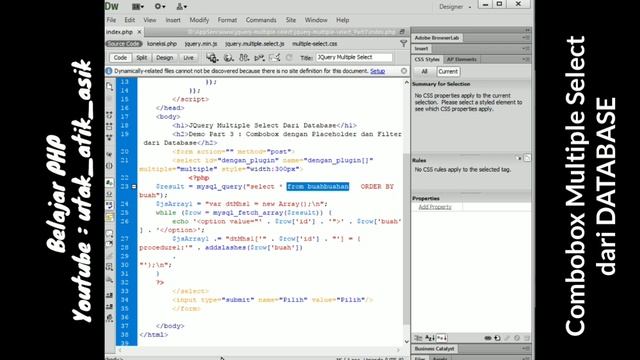640x360 pixels.
Task: Switch to Split view
Action: tap(142, 58)
